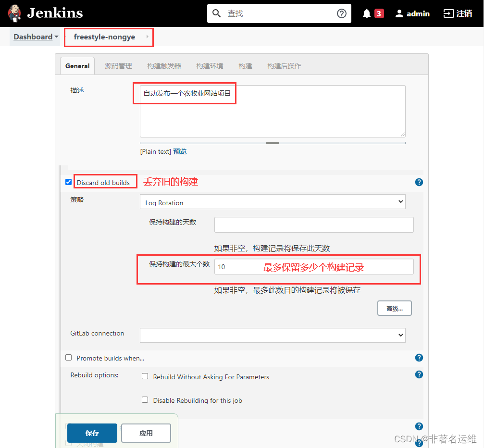Open help for Promote builds when

point(419,358)
